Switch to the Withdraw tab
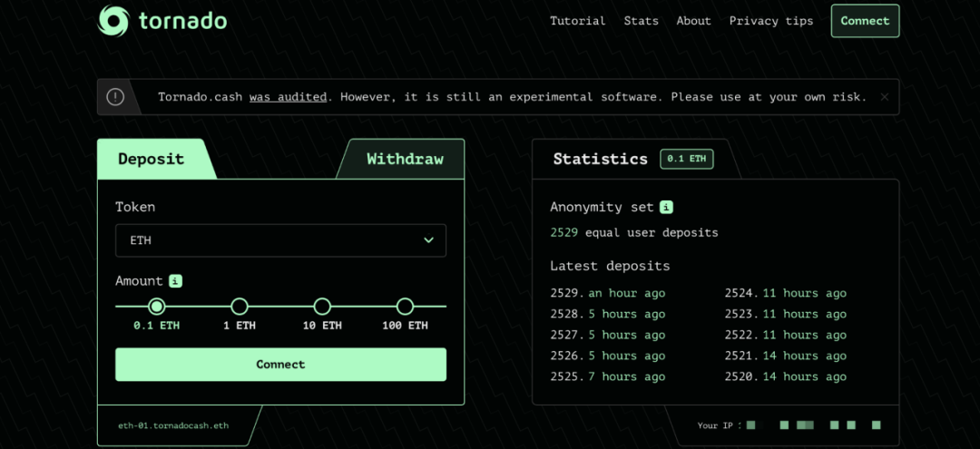 point(405,160)
